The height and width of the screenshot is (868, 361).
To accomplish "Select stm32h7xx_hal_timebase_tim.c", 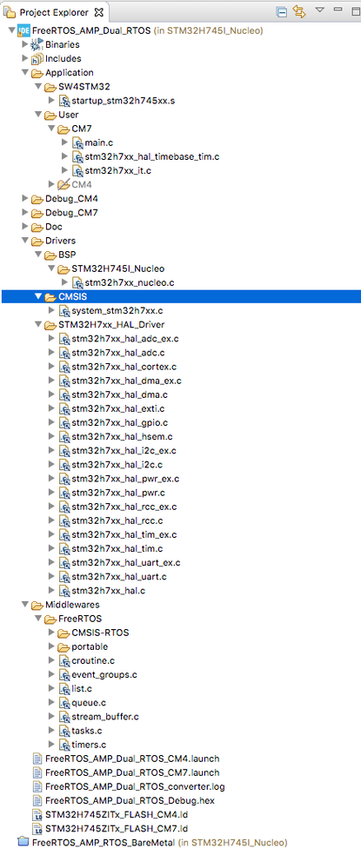I will (152, 156).
